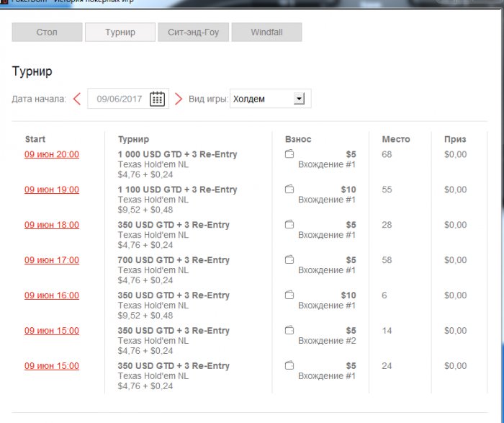The image size is (504, 423).
Task: Click $10 buy-in for 19:00 tournament
Action: pyautogui.click(x=348, y=190)
